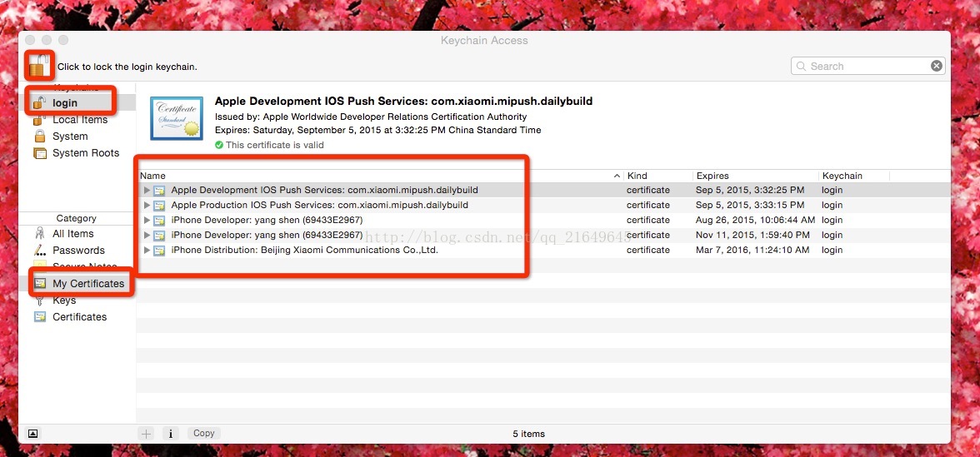
Task: Click certificate icon of the row expiring Aug 26, 2015
Action: (x=159, y=220)
